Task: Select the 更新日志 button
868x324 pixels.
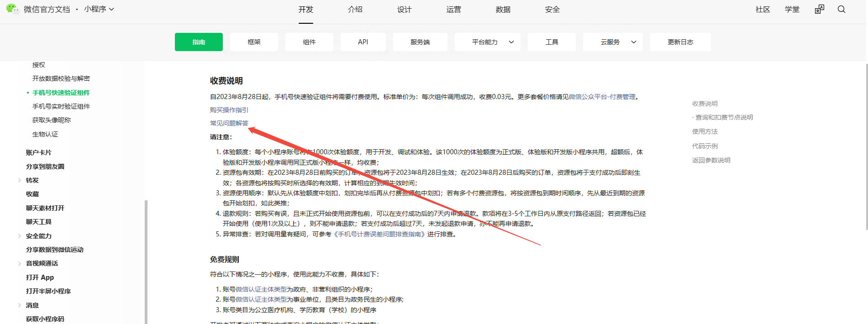Action: pyautogui.click(x=680, y=42)
